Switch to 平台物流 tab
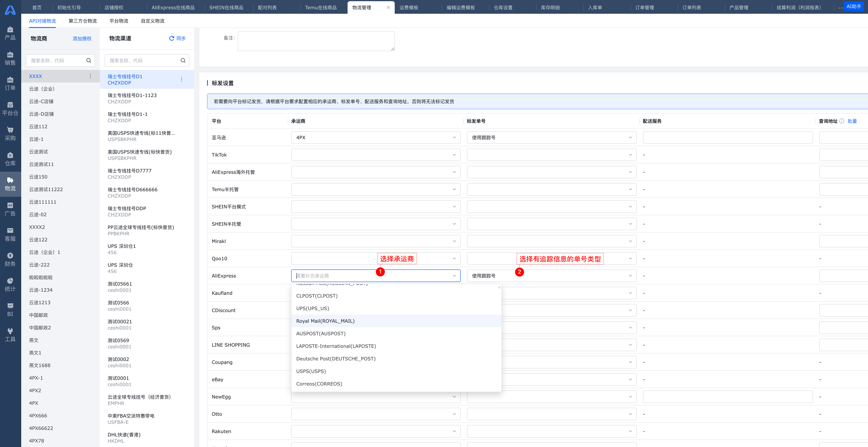 [x=119, y=21]
